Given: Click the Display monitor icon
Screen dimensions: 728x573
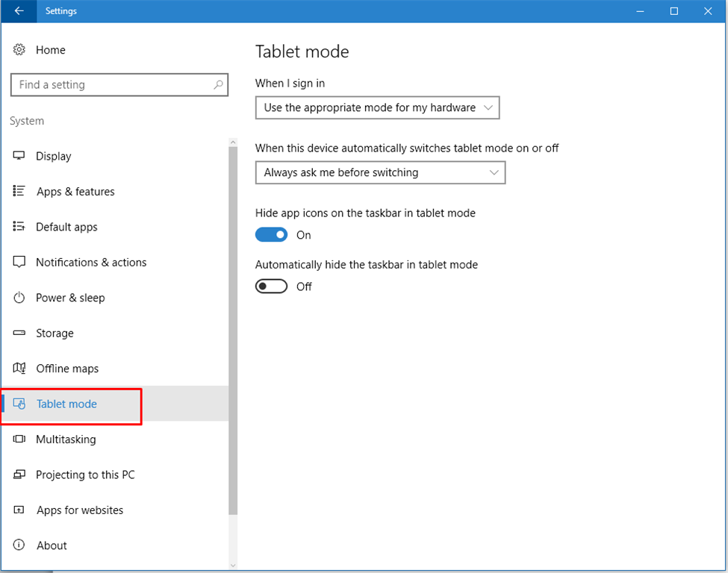Looking at the screenshot, I should [19, 156].
